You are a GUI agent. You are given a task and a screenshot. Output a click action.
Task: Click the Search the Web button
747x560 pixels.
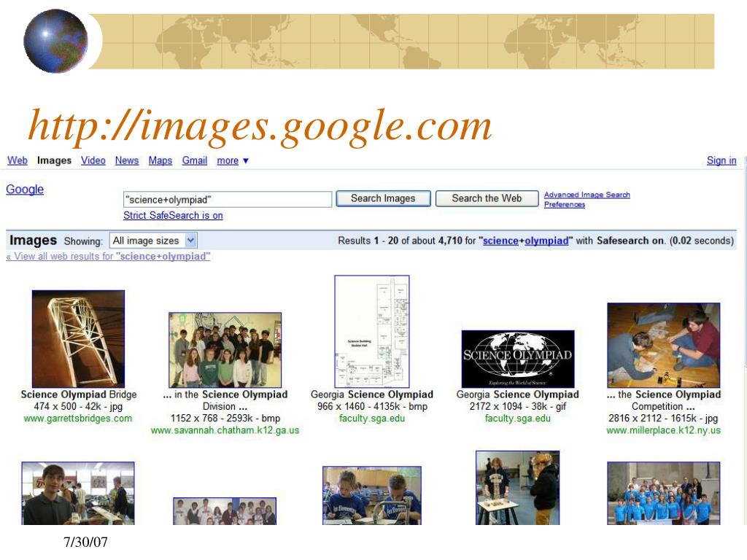[487, 198]
